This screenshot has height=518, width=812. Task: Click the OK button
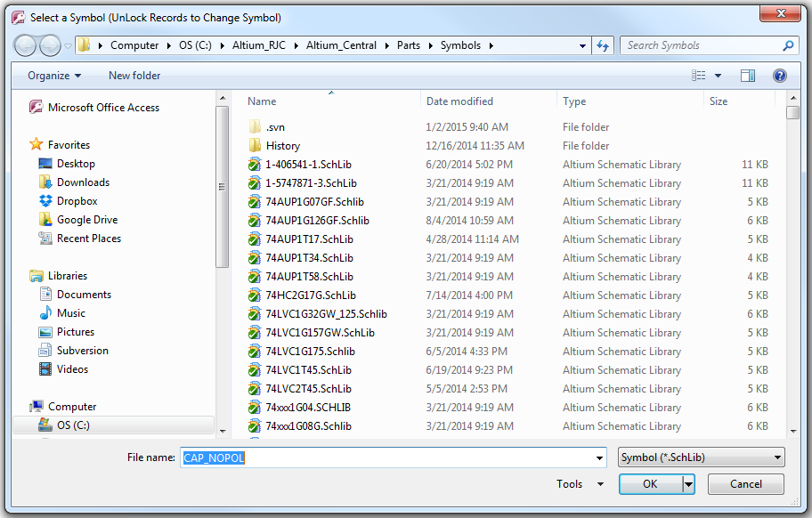click(x=651, y=484)
